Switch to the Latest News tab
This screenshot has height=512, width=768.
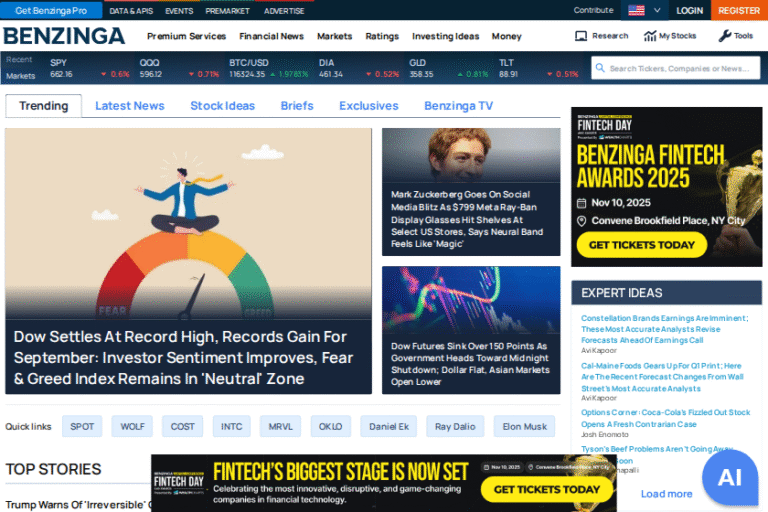tap(129, 106)
